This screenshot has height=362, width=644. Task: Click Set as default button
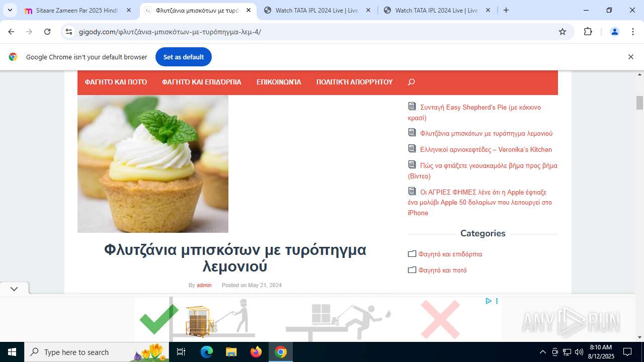184,57
